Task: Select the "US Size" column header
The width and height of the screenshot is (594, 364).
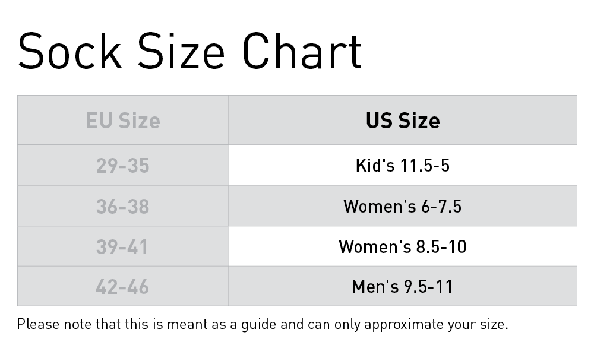Action: [403, 121]
